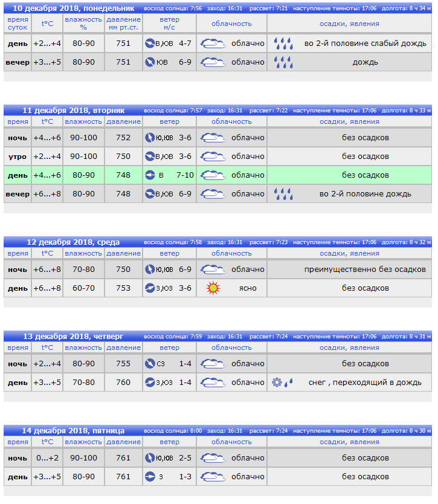Image resolution: width=438 pixels, height=504 pixels.
Task: Click cloud icon for 14 December night
Action: [x=213, y=458]
